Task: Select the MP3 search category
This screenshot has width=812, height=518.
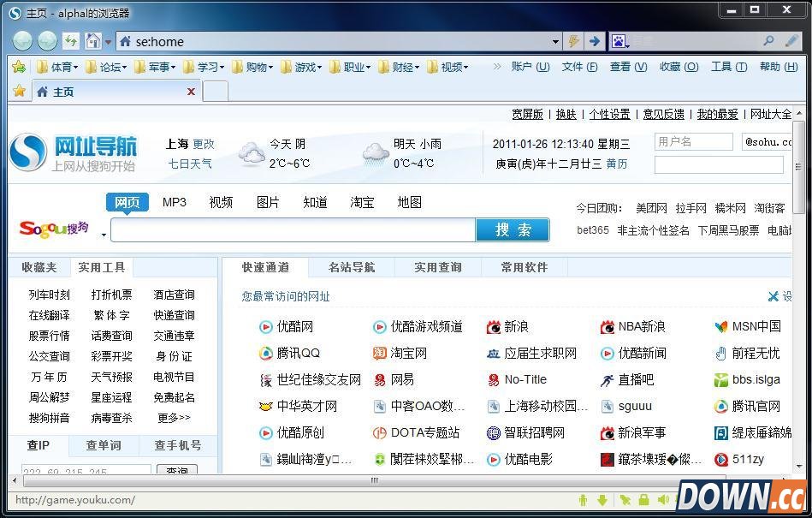Action: click(x=174, y=202)
